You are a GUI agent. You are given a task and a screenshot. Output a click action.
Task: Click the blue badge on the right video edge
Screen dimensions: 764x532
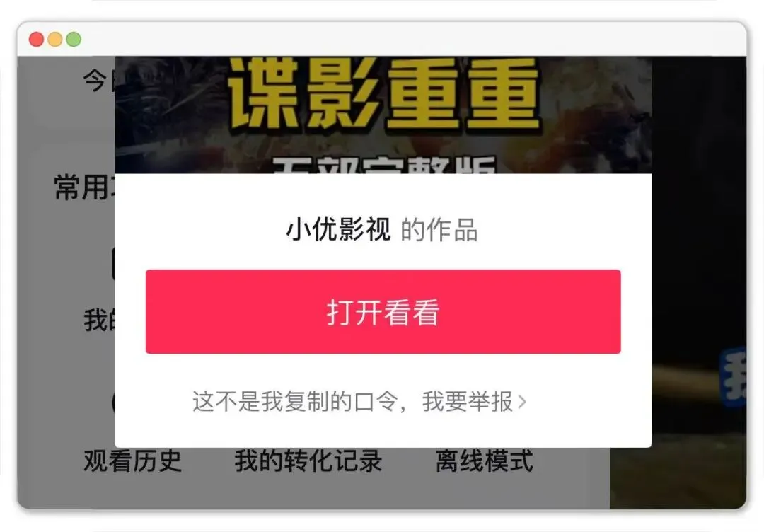pyautogui.click(x=734, y=376)
